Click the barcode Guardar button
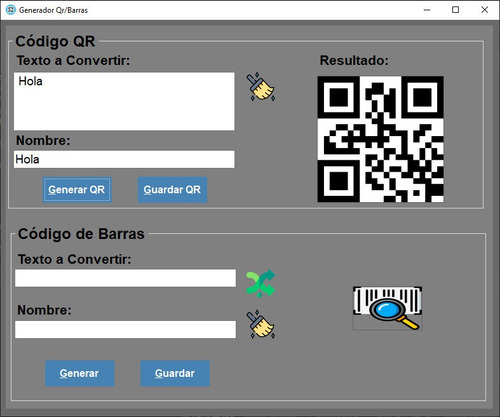This screenshot has height=417, width=500. tap(175, 373)
